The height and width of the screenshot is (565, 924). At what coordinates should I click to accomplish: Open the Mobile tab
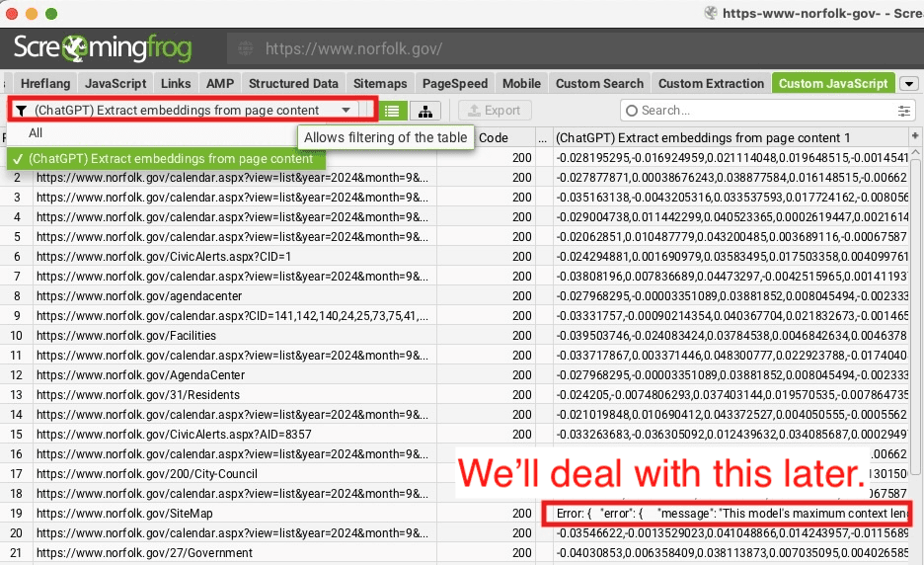point(521,84)
